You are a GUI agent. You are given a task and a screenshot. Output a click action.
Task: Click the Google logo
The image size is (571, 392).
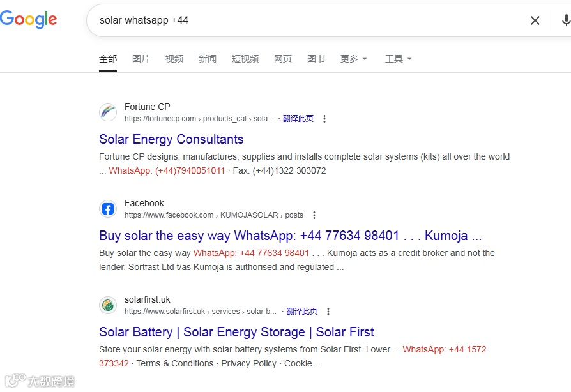pyautogui.click(x=28, y=19)
